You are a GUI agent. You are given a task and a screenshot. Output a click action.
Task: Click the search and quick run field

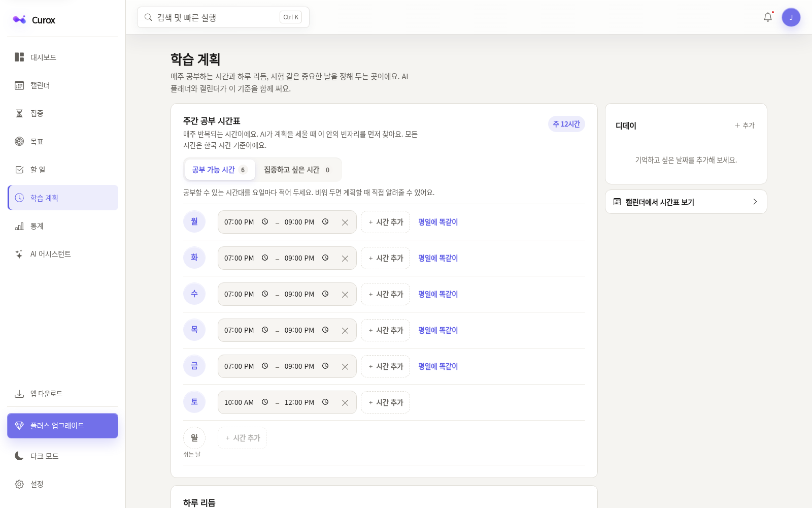pyautogui.click(x=223, y=17)
